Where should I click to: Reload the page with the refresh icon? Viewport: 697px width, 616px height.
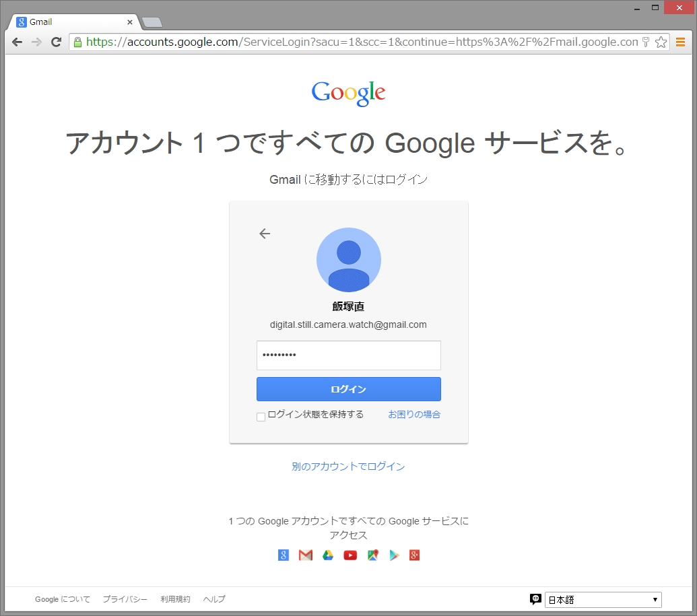56,42
